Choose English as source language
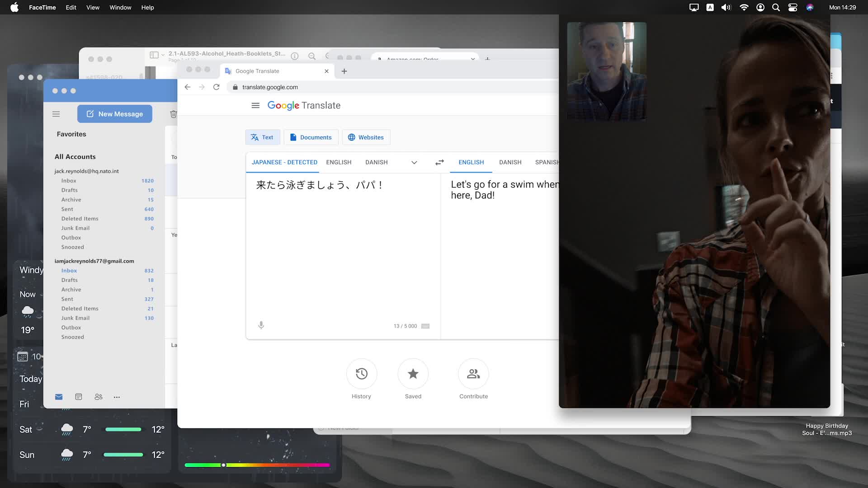 tap(339, 162)
